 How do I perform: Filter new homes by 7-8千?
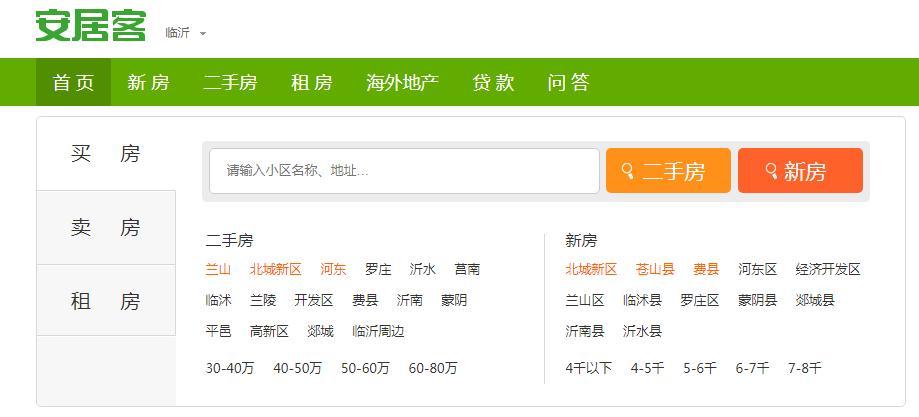pyautogui.click(x=805, y=368)
